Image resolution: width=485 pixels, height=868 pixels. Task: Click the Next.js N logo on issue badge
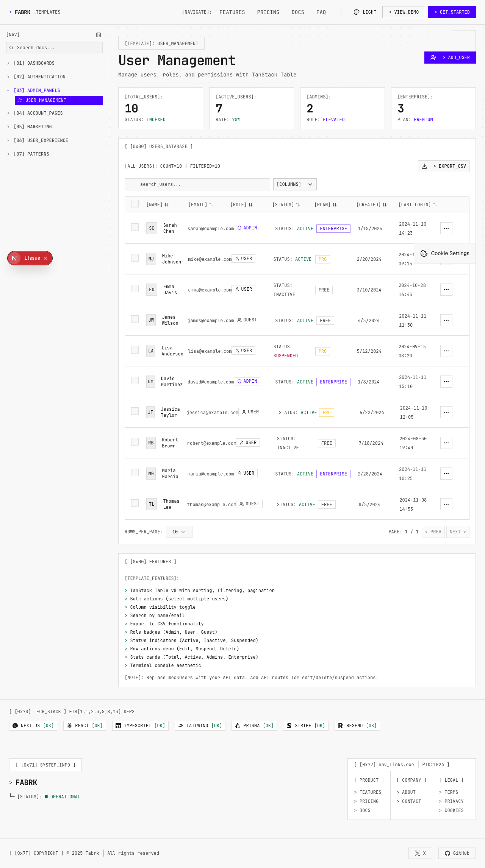(14, 258)
